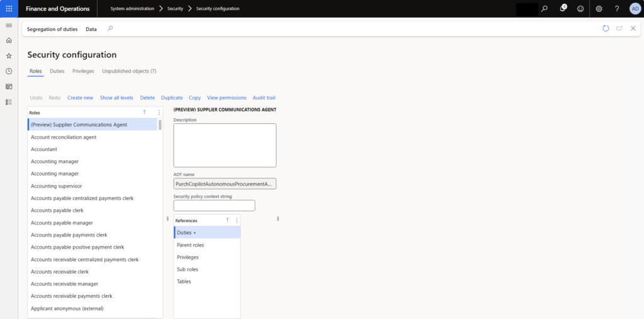Switch to Unpublished objects tab
The height and width of the screenshot is (319, 644).
pos(129,71)
